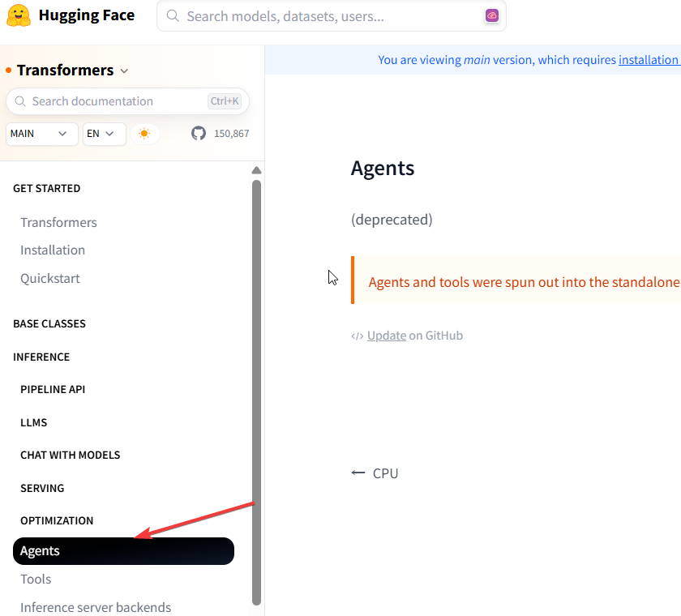Click the sidebar vertical scrollbar
This screenshot has width=681, height=616.
[x=256, y=389]
